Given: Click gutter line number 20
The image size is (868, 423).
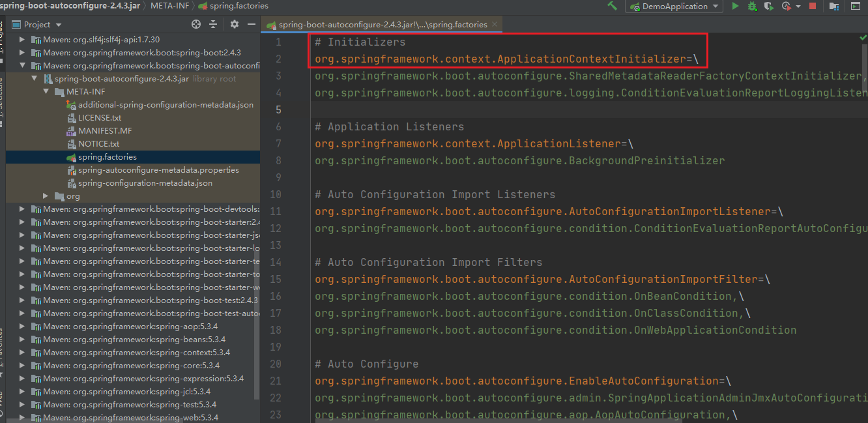Looking at the screenshot, I should pos(275,364).
